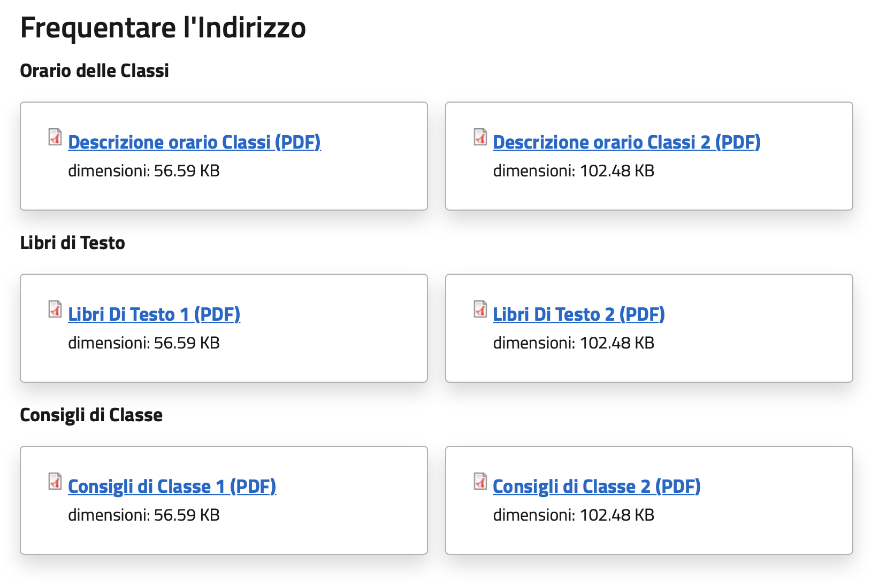Click dimensioni text below Libri Di Testo 1
Viewport: 887px width, 588px height.
click(144, 343)
